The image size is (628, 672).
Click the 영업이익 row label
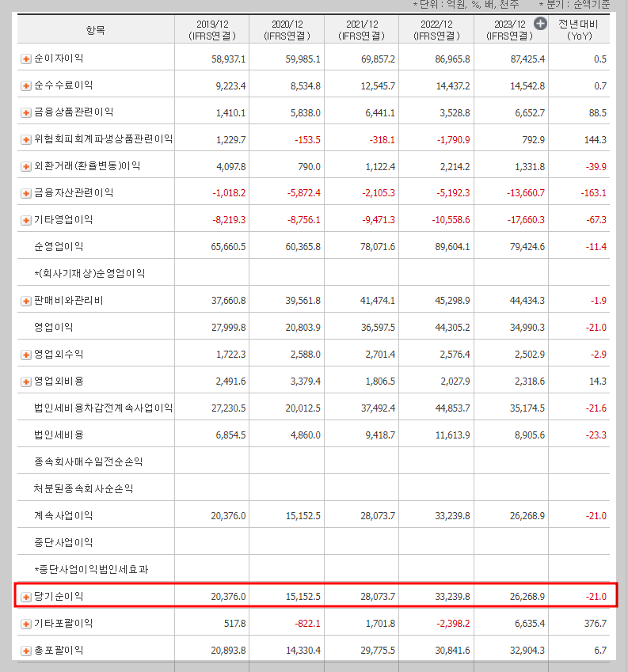pyautogui.click(x=54, y=327)
